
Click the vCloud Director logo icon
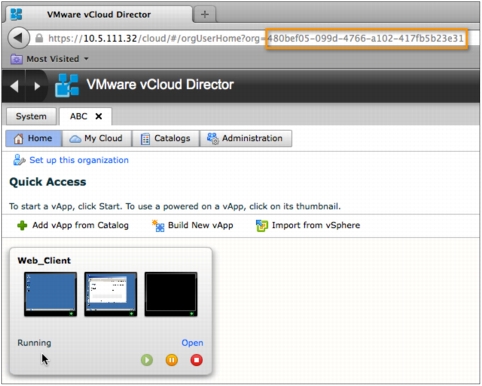pos(67,85)
